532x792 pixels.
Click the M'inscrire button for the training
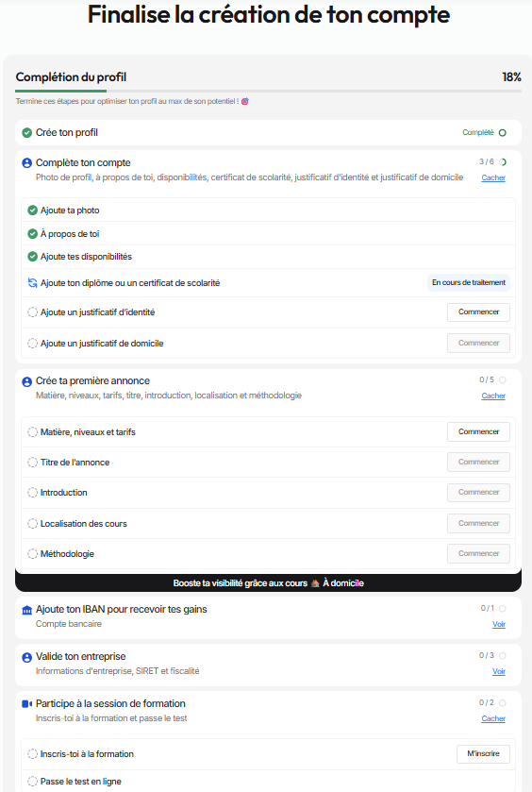pos(483,753)
